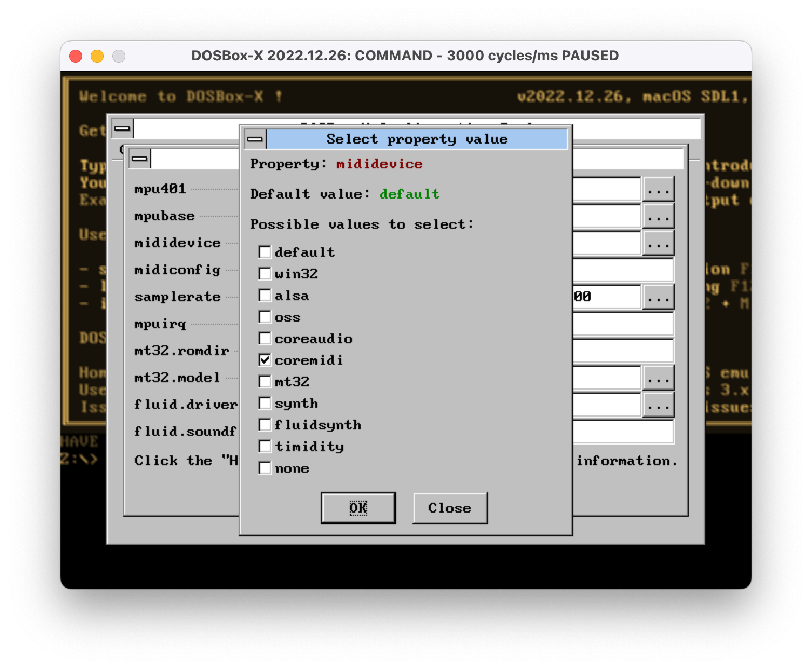The height and width of the screenshot is (669, 812).
Task: Open system menu icon of outermost configuration window
Action: click(x=123, y=128)
